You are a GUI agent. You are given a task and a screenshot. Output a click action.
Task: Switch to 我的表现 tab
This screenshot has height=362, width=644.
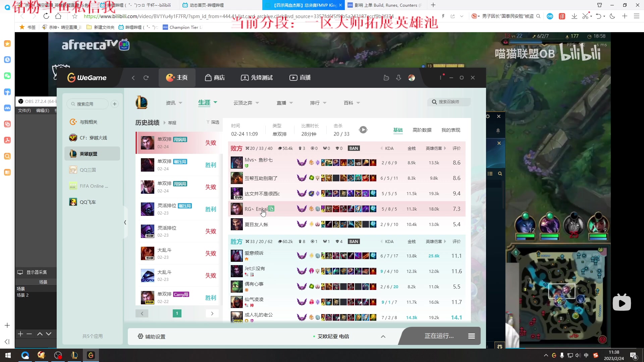pos(451,130)
